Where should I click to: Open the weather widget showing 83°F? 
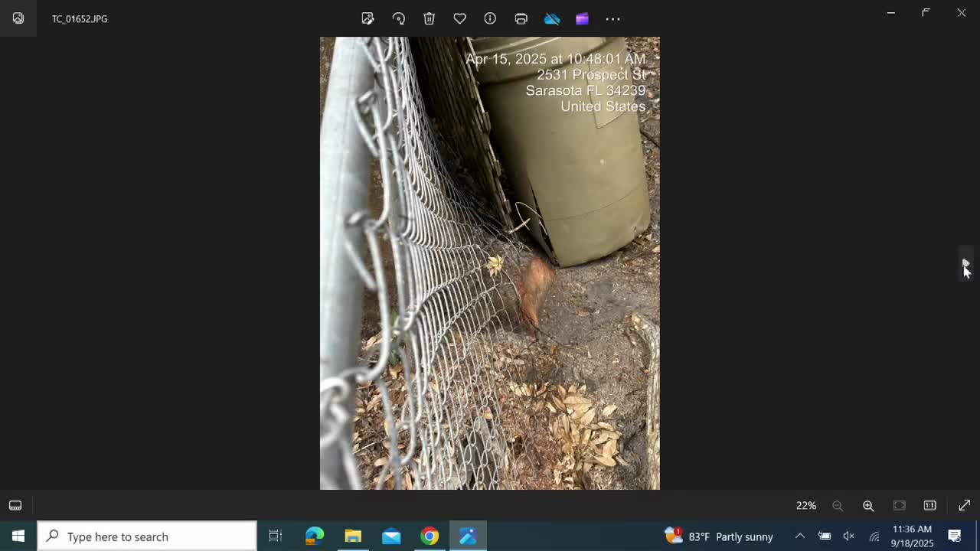point(719,536)
